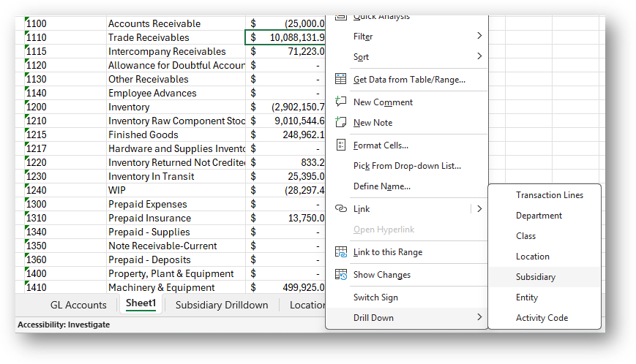The image size is (636, 364).
Task: Select Transaction Lines drill down option
Action: pyautogui.click(x=549, y=195)
